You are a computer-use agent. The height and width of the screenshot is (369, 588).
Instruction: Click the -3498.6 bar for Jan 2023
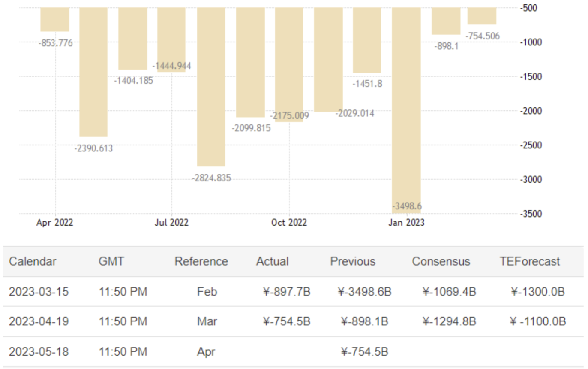tap(406, 107)
